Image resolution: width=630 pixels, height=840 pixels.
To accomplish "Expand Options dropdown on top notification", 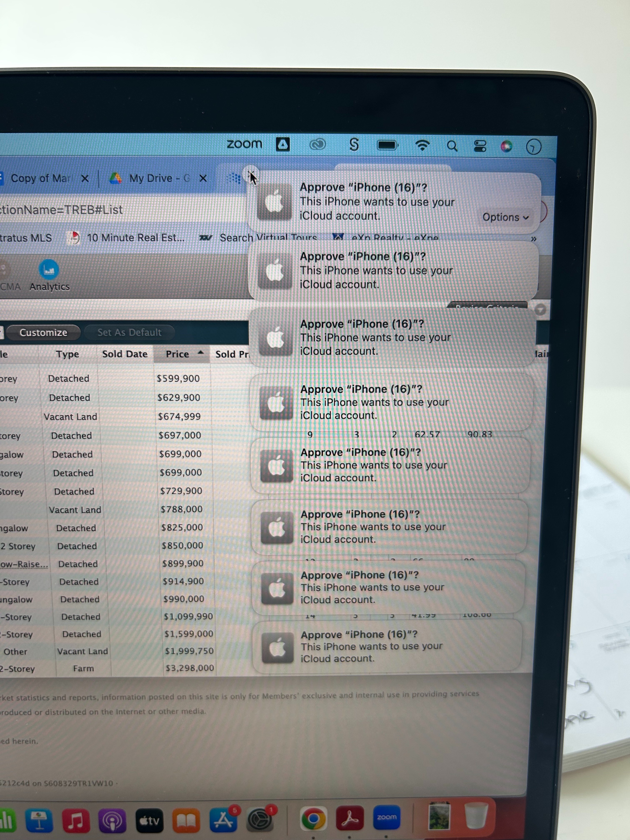I will click(505, 217).
